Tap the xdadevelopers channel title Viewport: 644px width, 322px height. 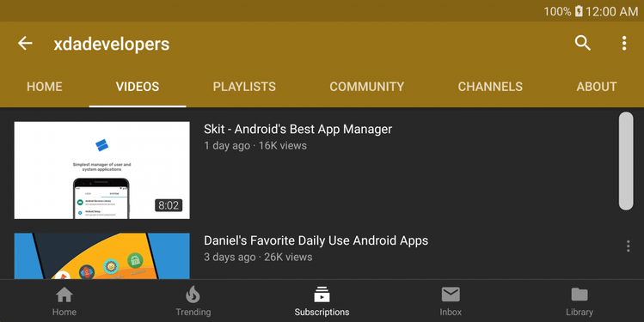111,44
